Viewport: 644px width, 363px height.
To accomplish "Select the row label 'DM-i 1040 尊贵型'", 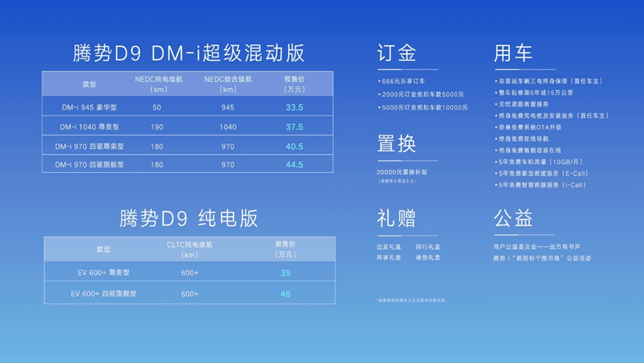I will coord(89,127).
